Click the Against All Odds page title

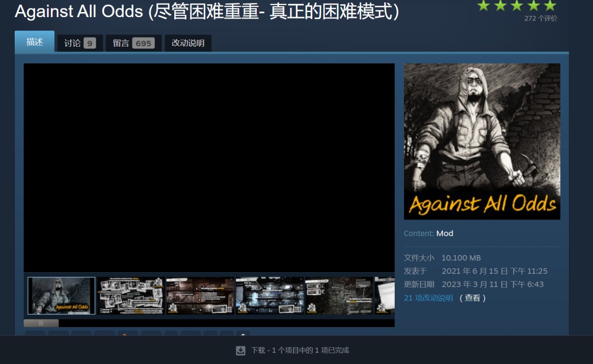click(x=207, y=12)
